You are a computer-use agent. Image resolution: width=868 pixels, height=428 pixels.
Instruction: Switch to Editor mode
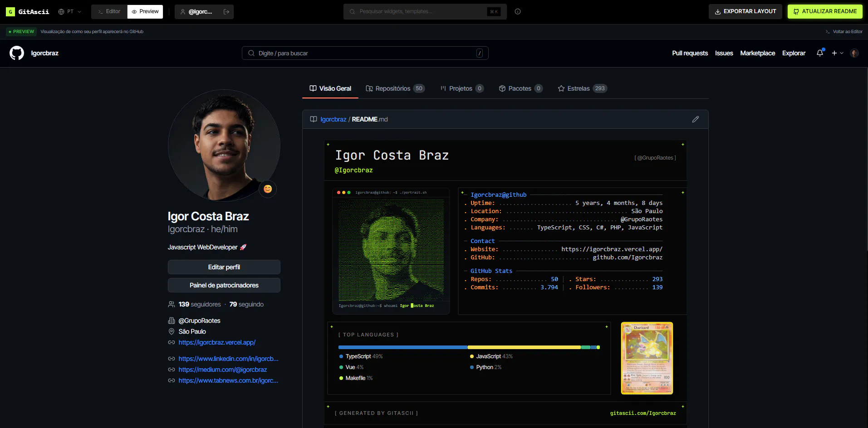[109, 12]
